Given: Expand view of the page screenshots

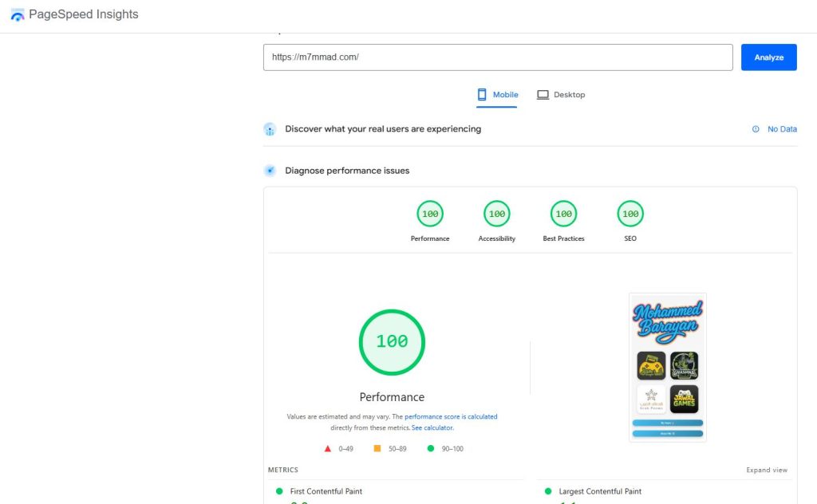Looking at the screenshot, I should (767, 470).
